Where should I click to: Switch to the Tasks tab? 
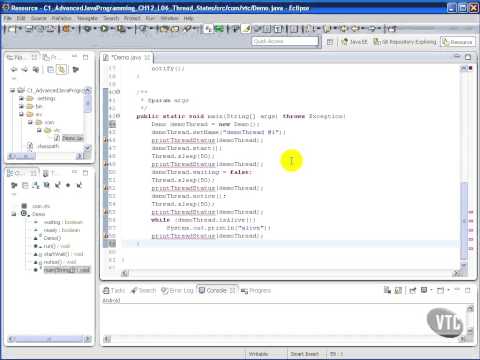[114, 290]
